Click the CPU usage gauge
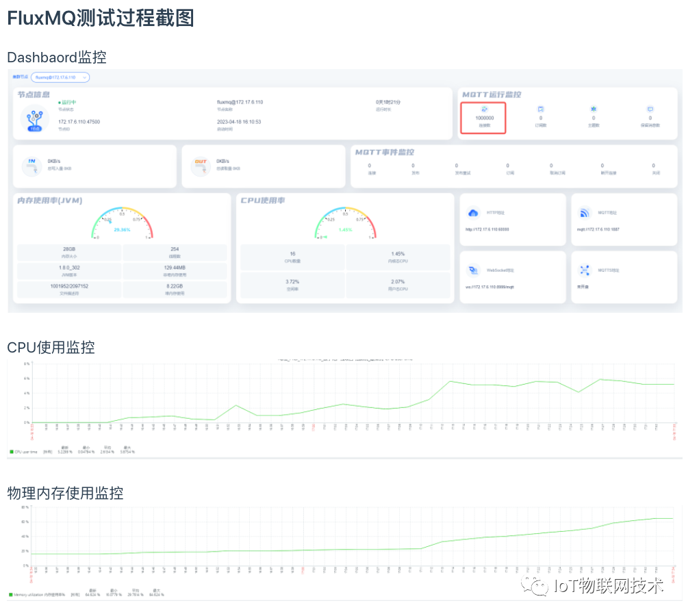Viewport: 686px width, 616px height. click(x=345, y=222)
